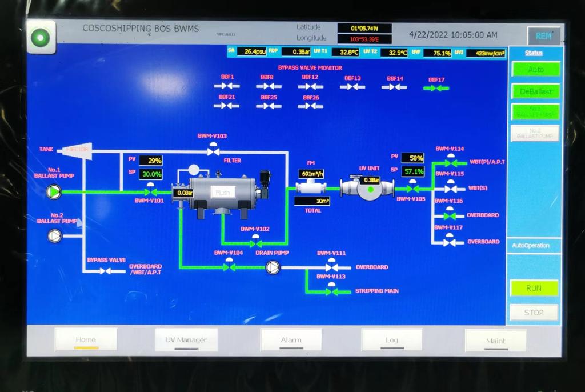Click the TOTAL volume reading 10m³
Screen dimensions: 585x392
pyautogui.click(x=312, y=201)
